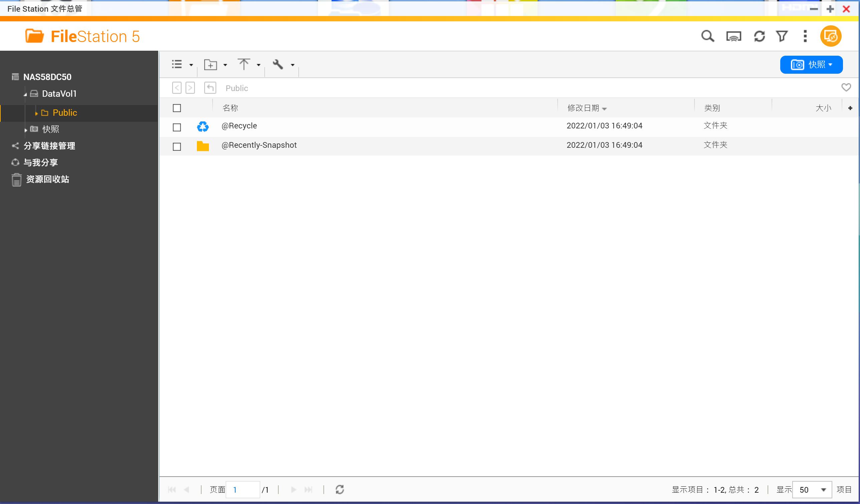This screenshot has height=504, width=860.
Task: Select all items using header checkbox
Action: click(x=177, y=108)
